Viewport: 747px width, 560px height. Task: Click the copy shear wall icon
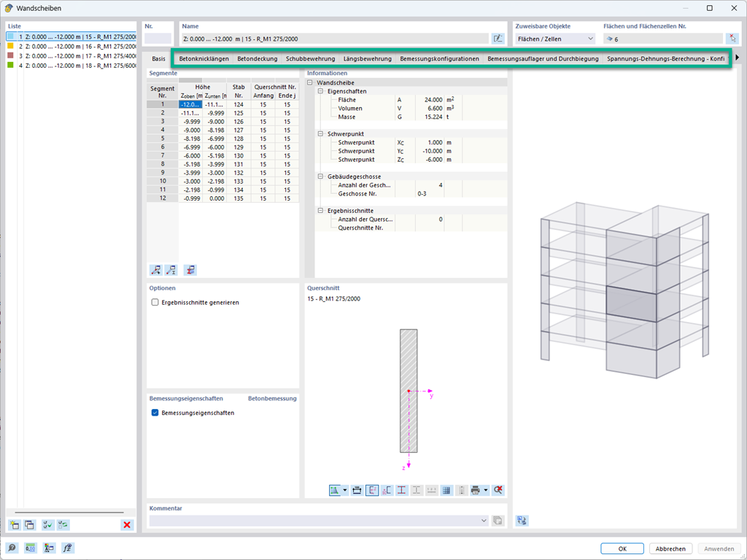[29, 525]
